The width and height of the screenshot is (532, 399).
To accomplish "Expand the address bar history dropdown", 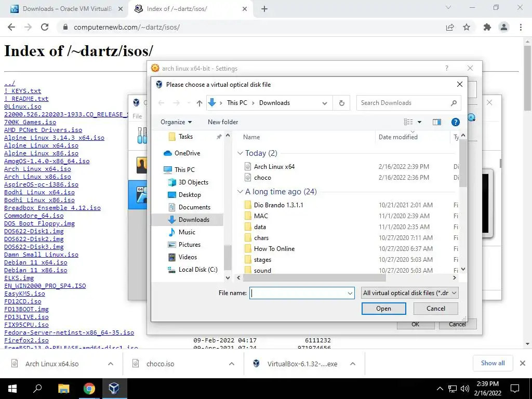I will point(325,103).
